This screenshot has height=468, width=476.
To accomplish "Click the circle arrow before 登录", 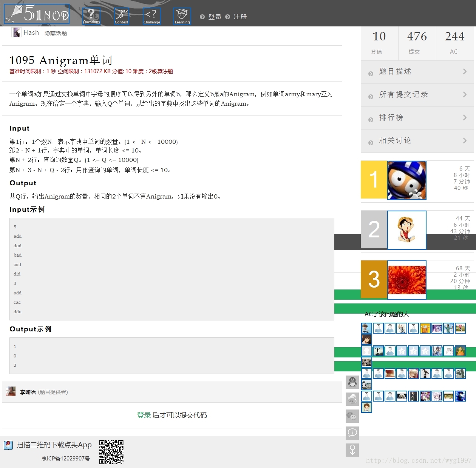I will click(x=202, y=17).
